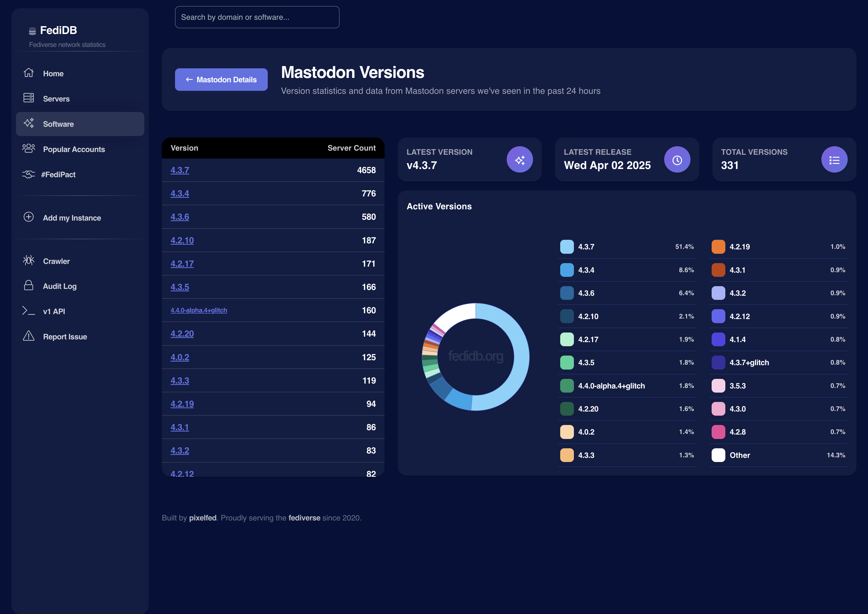Click the Total Versions list badge icon
This screenshot has height=614, width=868.
pos(834,160)
